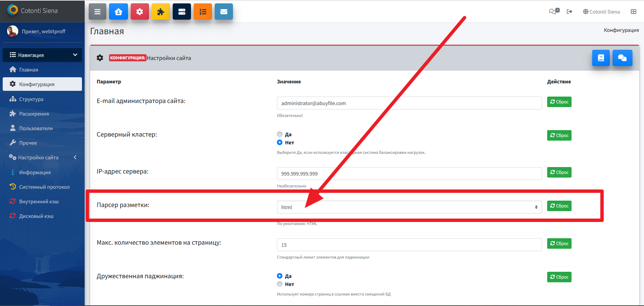
Task: Click the IP-адрес сервера input field
Action: tap(409, 174)
